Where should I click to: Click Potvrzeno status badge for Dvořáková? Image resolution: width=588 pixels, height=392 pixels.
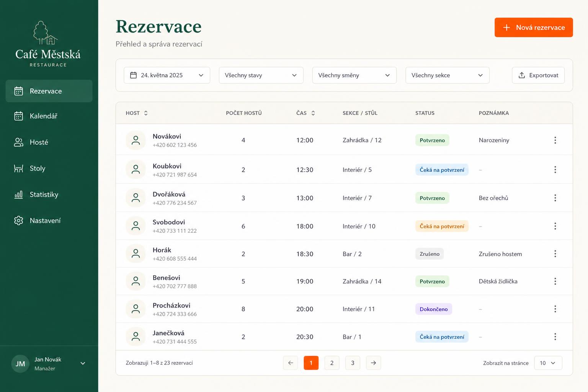pos(432,198)
